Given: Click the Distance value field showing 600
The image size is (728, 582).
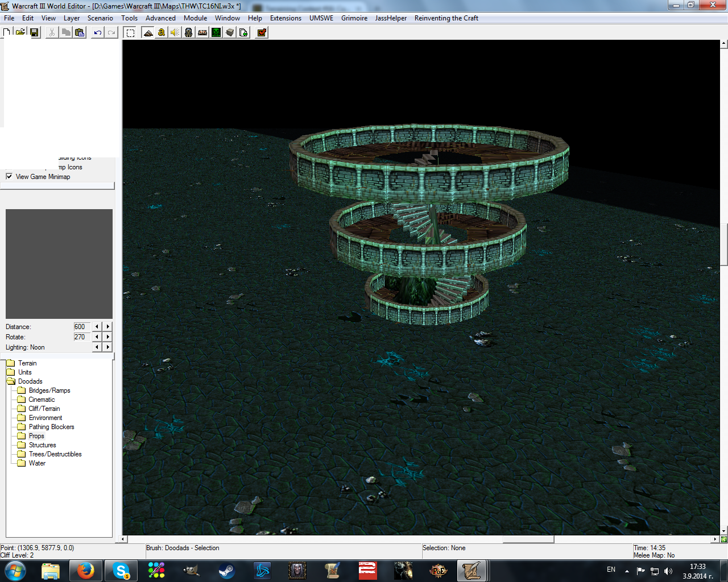Looking at the screenshot, I should [x=82, y=327].
